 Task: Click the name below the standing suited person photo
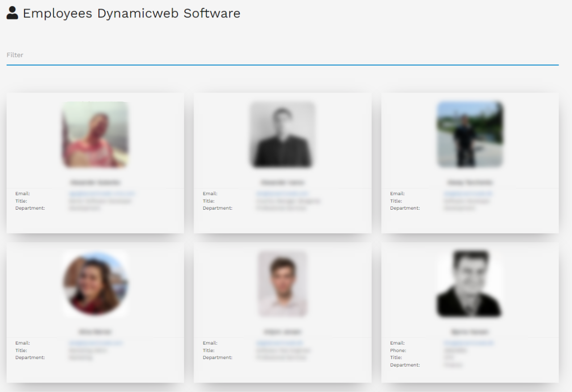point(282,182)
